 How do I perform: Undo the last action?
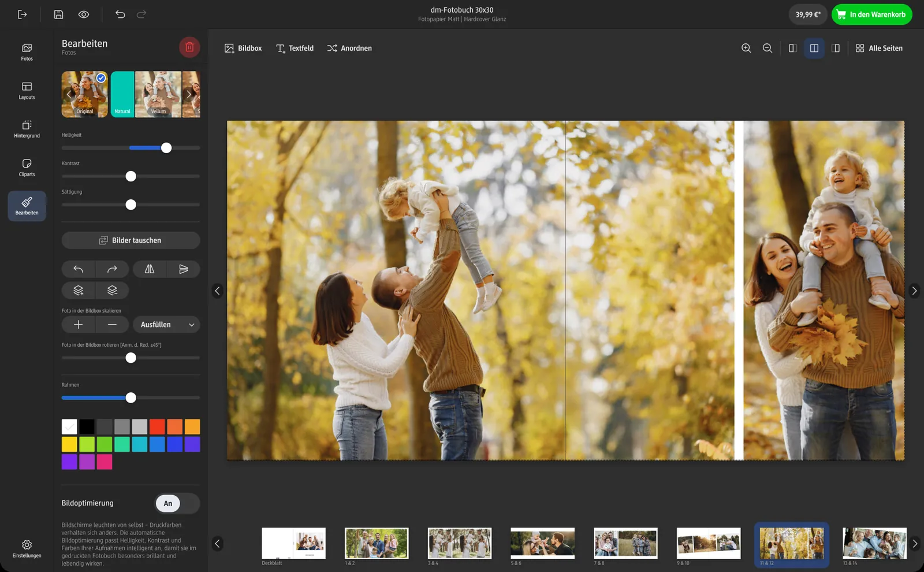pyautogui.click(x=120, y=14)
